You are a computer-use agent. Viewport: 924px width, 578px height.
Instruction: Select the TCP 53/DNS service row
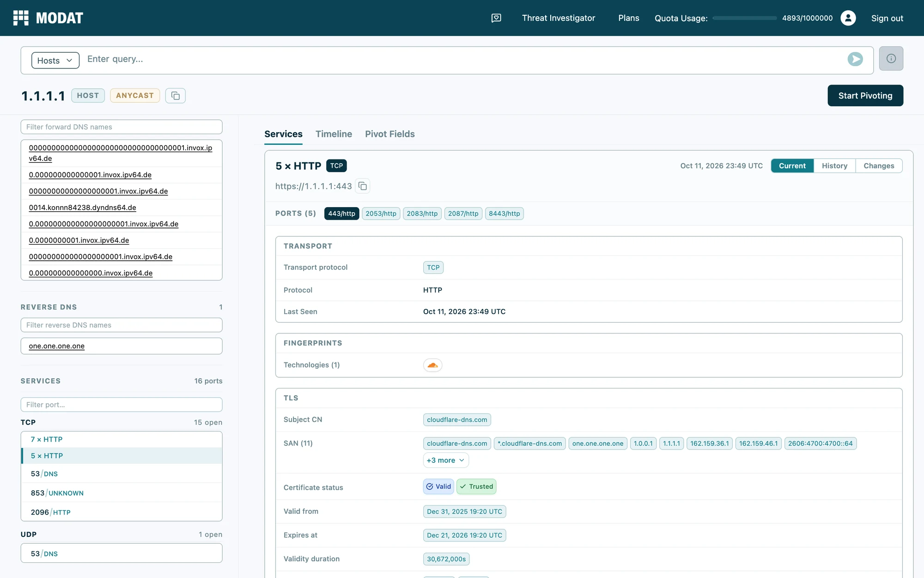[122, 473]
